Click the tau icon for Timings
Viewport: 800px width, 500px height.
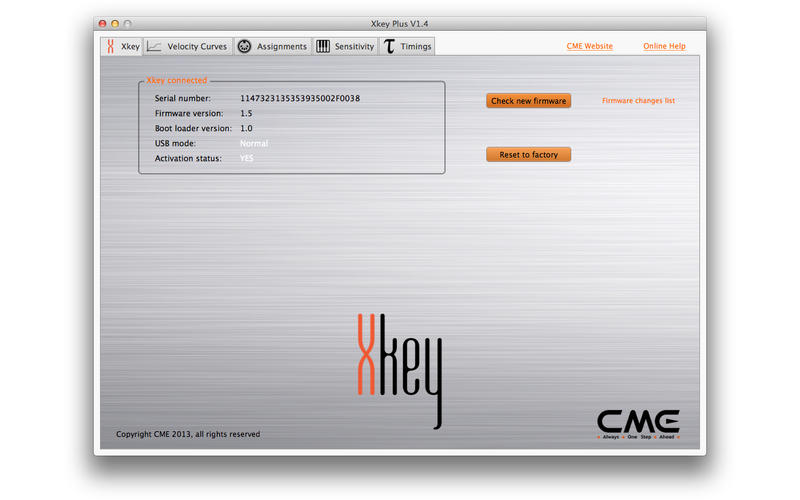[x=389, y=46]
